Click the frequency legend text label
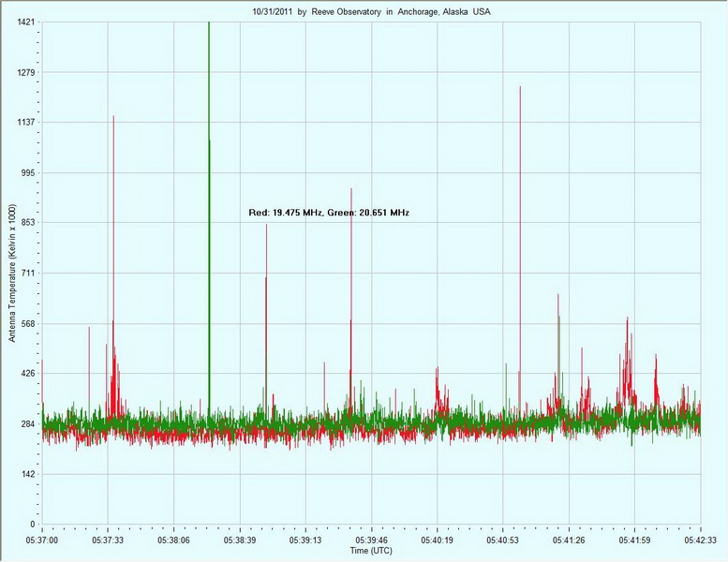The width and height of the screenshot is (728, 562). [329, 213]
